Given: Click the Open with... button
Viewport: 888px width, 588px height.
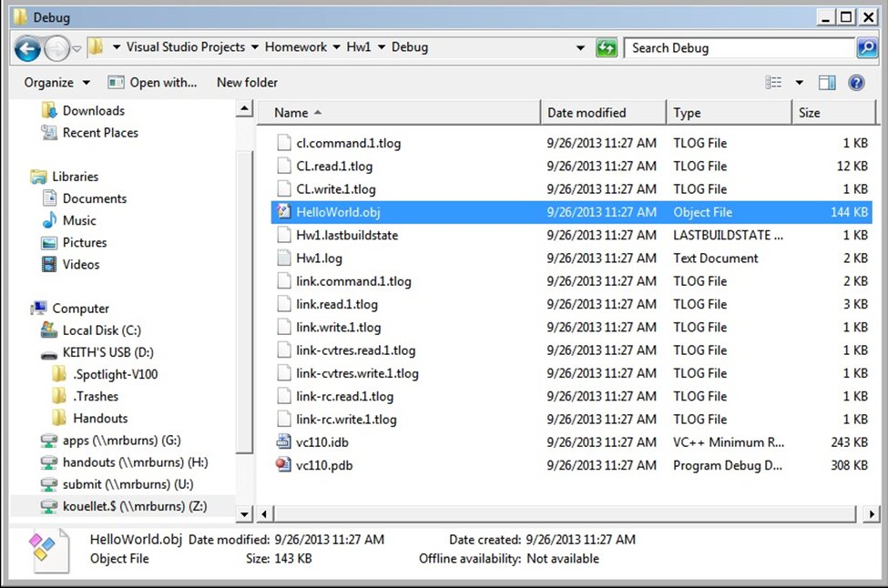Looking at the screenshot, I should click(152, 83).
